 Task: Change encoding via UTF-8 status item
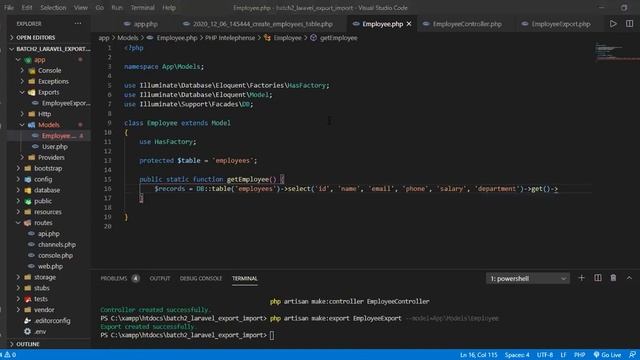click(x=545, y=355)
